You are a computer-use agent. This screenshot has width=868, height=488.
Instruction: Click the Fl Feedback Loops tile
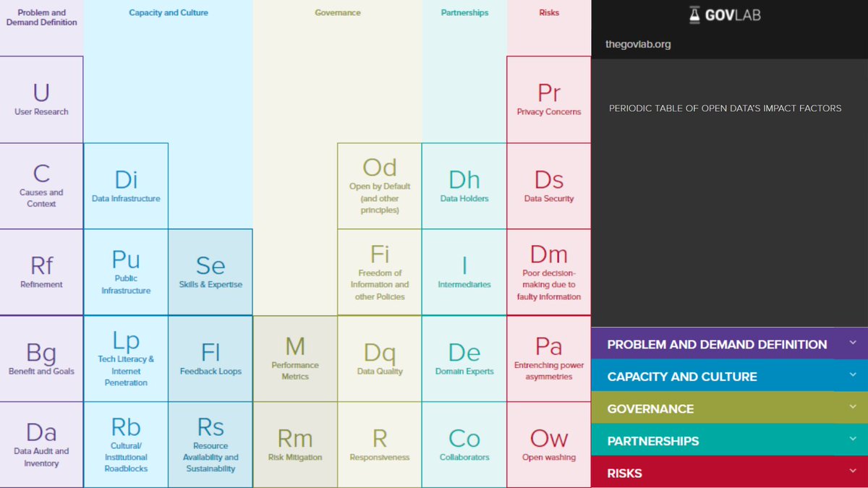pos(210,357)
